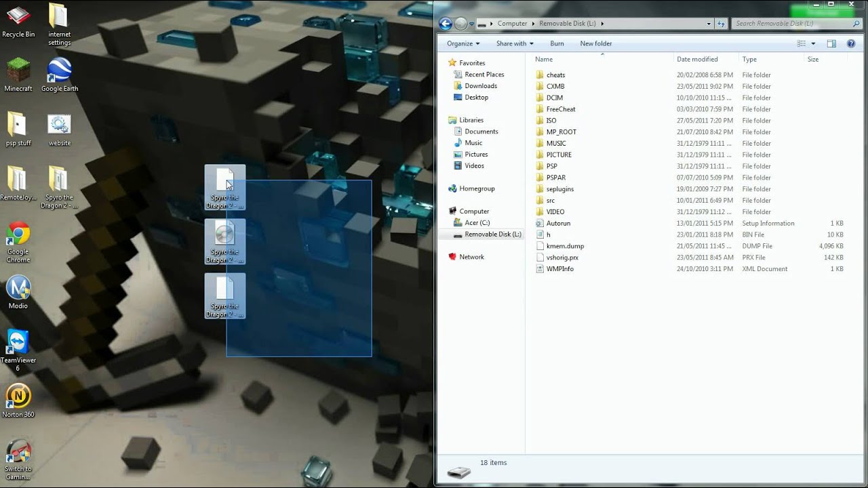Click Computer in the address breadcrumb
The width and height of the screenshot is (868, 488).
point(513,24)
